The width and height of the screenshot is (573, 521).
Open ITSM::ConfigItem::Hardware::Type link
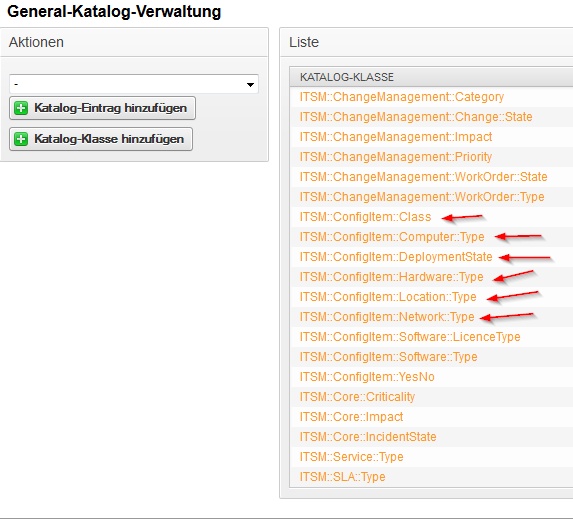tap(391, 277)
